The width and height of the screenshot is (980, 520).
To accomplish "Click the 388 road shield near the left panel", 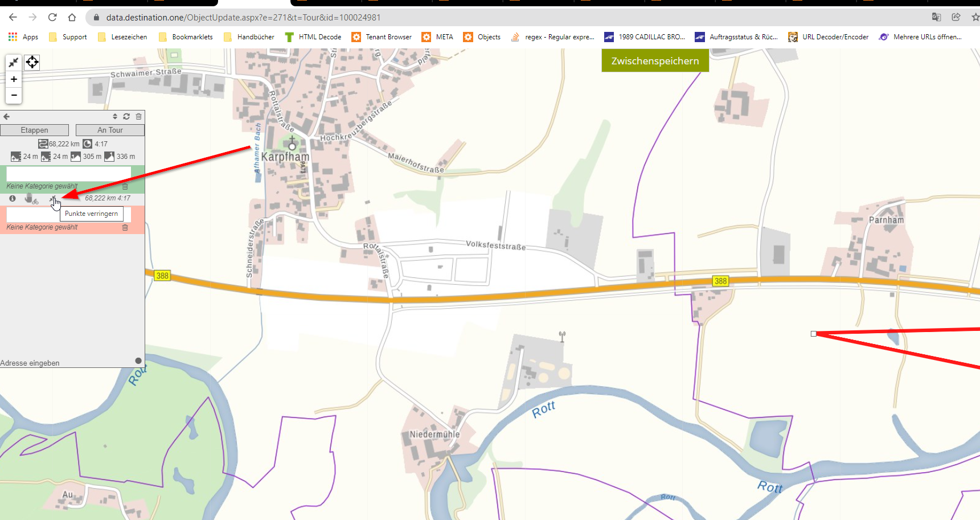I will click(x=162, y=276).
